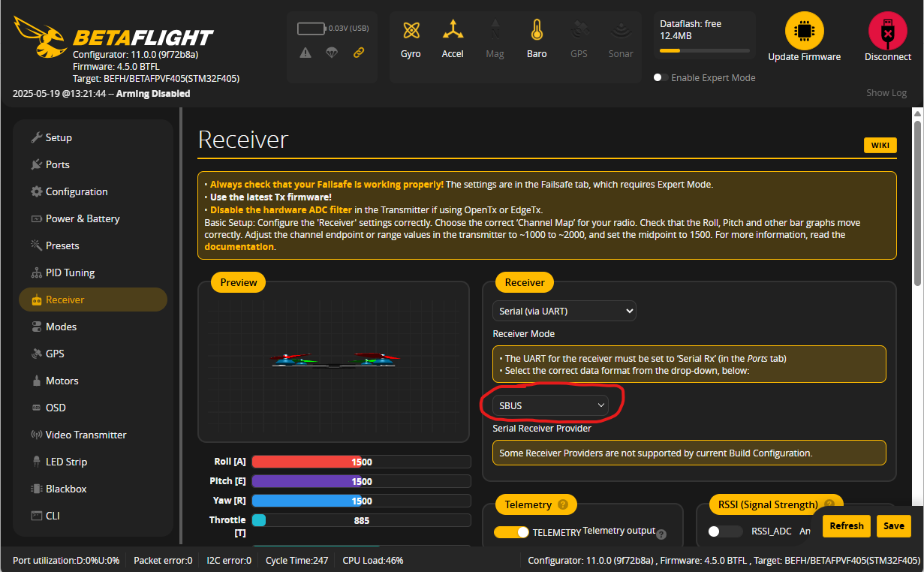This screenshot has width=924, height=572.
Task: Open the LED Strip tab
Action: (x=93, y=462)
